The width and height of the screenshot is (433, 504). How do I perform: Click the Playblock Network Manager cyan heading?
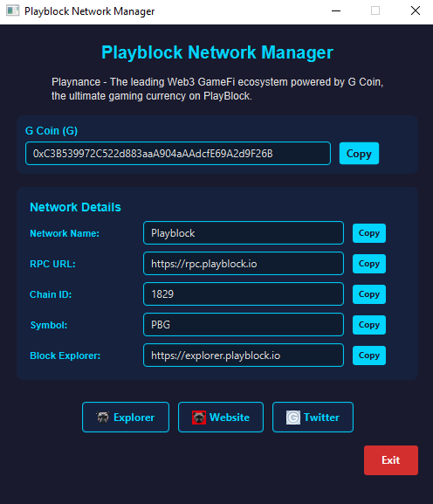pos(217,52)
